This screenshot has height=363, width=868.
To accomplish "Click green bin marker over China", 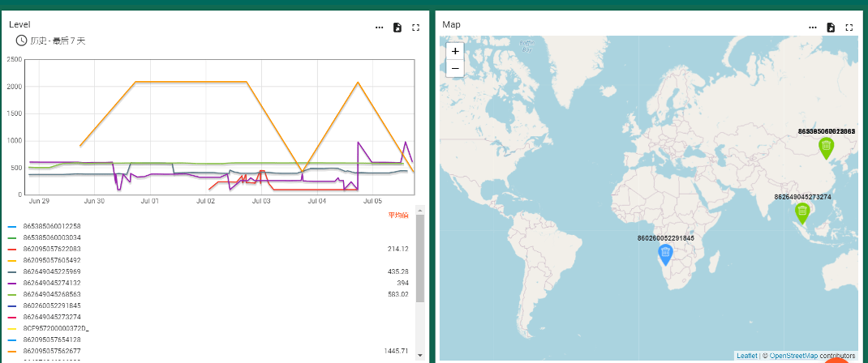I will coord(826,147).
